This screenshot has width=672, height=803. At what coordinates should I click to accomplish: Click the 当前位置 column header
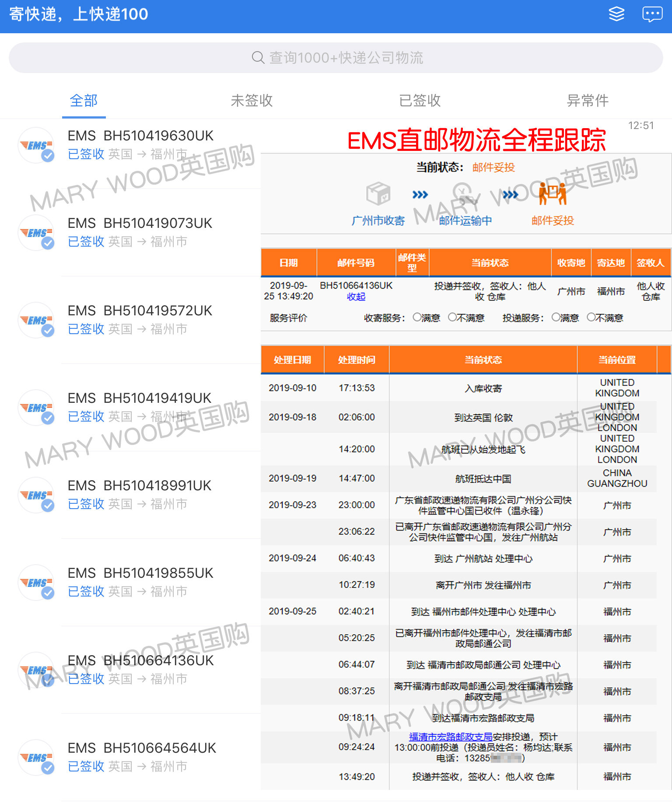click(x=617, y=360)
